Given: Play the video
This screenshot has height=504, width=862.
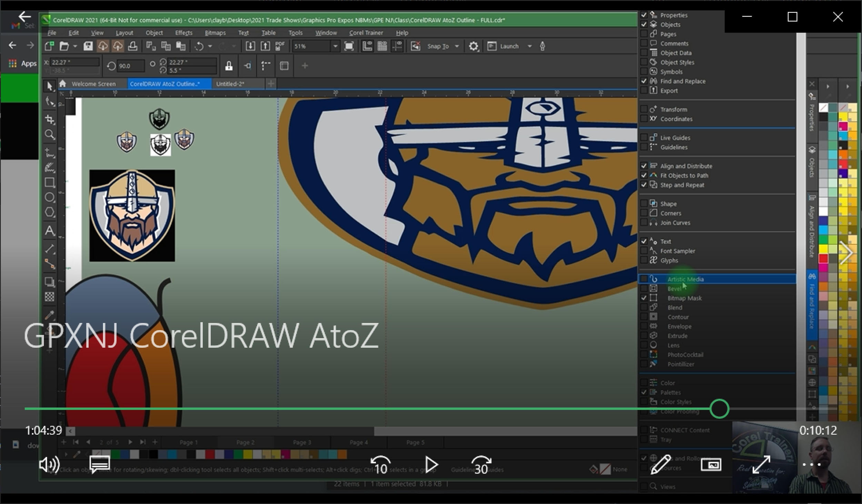Looking at the screenshot, I should (x=431, y=465).
